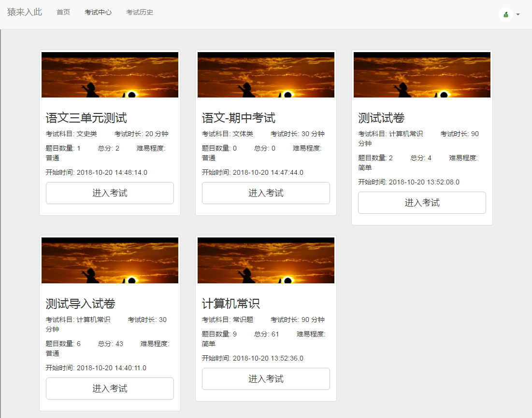Click 进入考试 on 语文-期中考试 card

click(x=266, y=193)
